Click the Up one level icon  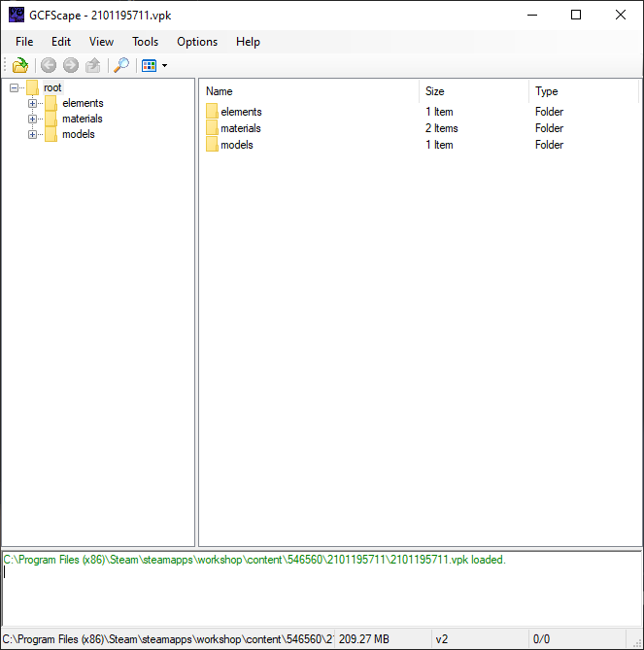tap(93, 65)
